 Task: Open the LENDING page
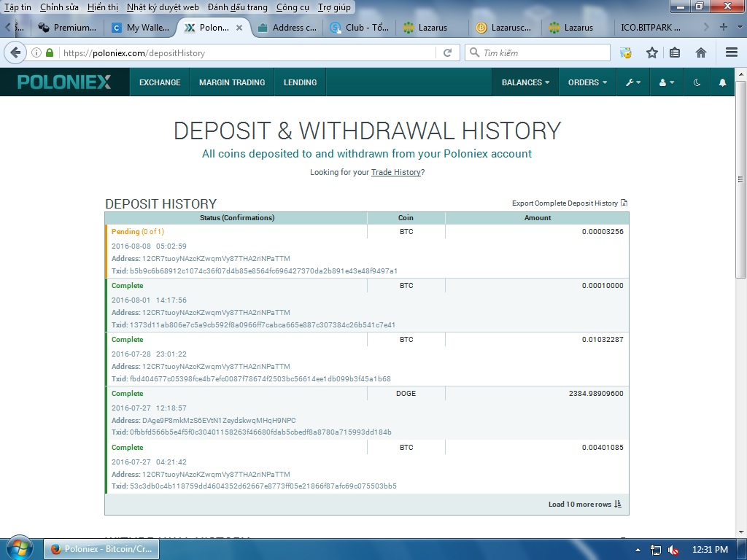pyautogui.click(x=300, y=82)
